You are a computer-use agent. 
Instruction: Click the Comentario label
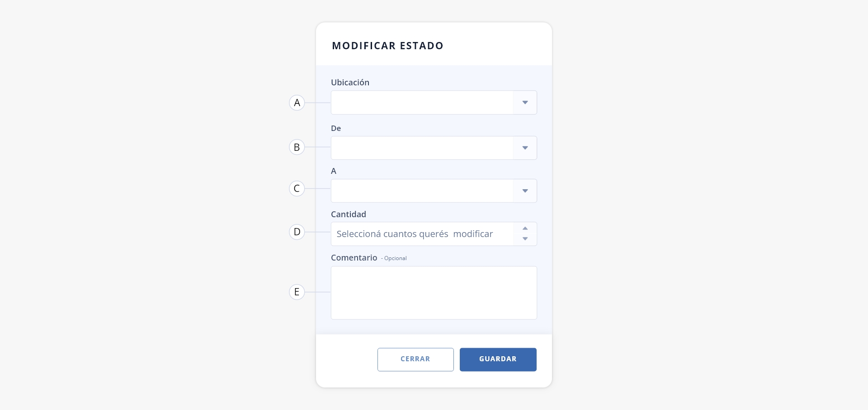(354, 257)
